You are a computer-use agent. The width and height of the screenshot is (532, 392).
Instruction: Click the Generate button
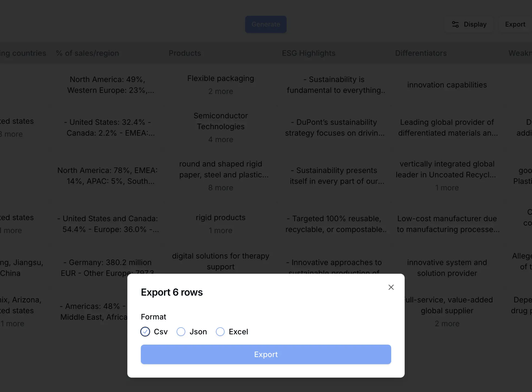click(265, 24)
